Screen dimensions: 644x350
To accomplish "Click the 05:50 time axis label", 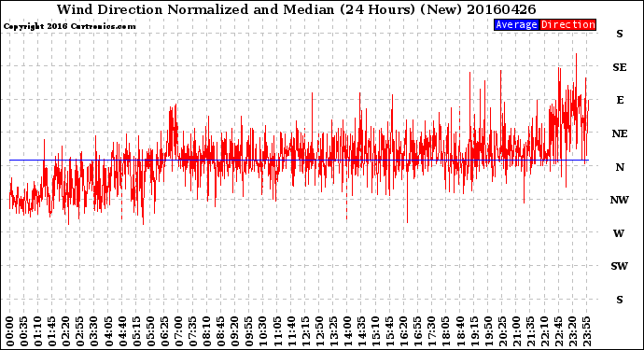I will [150, 331].
